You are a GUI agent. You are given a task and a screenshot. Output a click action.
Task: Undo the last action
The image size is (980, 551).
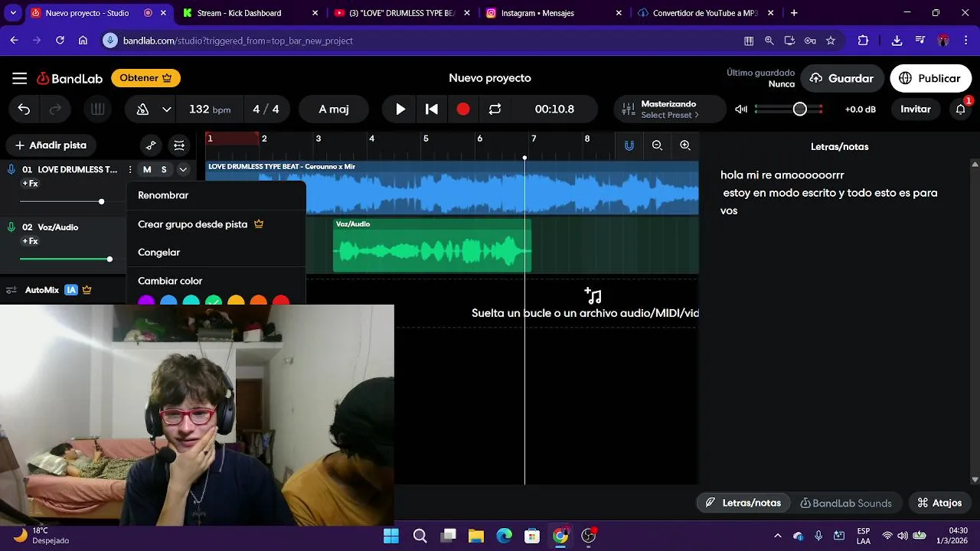click(24, 109)
